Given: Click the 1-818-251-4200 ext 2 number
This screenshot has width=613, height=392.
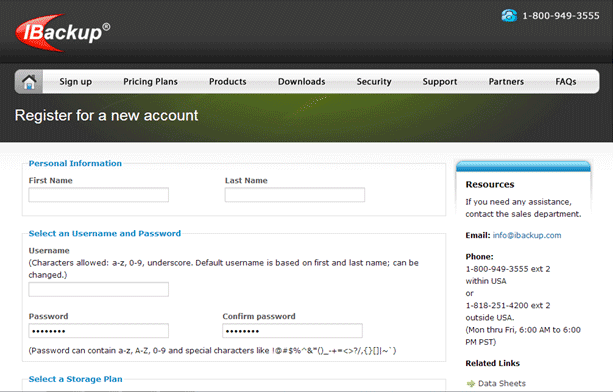Looking at the screenshot, I should click(508, 305).
